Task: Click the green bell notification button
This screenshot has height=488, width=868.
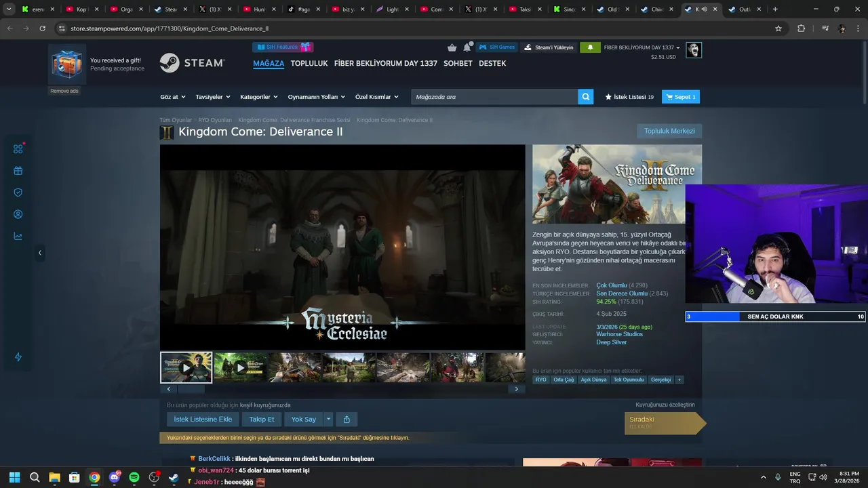Action: (590, 47)
